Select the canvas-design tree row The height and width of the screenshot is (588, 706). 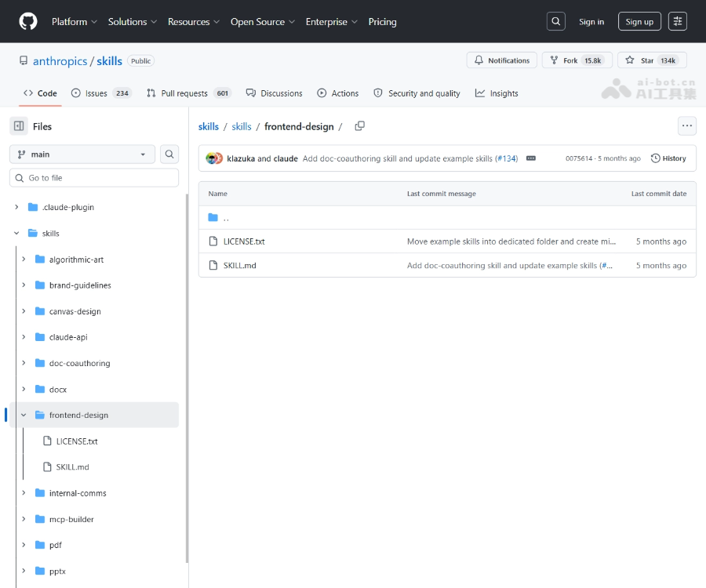coord(94,311)
